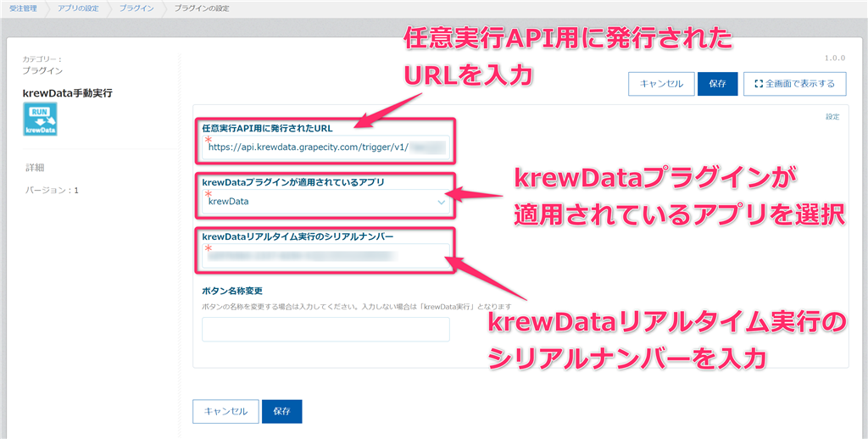Screen dimensions: 868x439
Task: Click the top キャンセル button
Action: (661, 84)
